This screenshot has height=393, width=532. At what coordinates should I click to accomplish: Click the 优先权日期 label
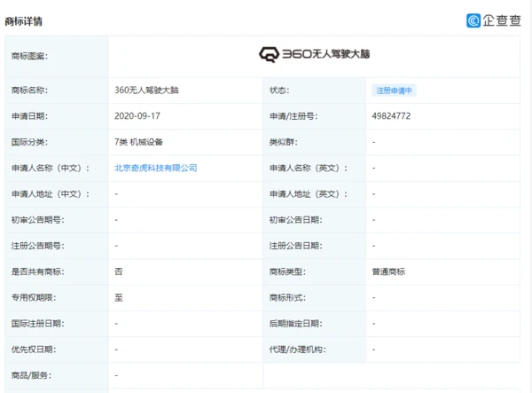pyautogui.click(x=34, y=350)
